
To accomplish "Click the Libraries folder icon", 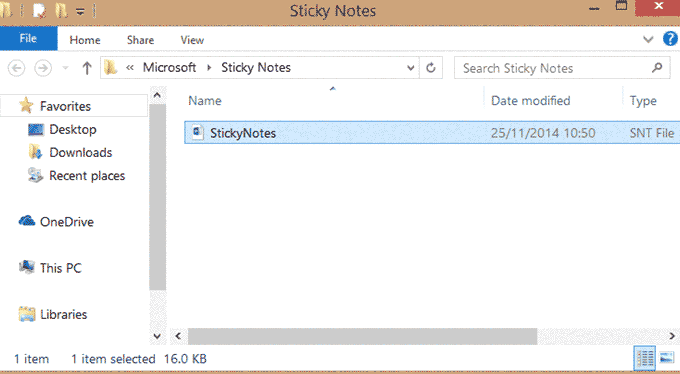I will click(26, 314).
